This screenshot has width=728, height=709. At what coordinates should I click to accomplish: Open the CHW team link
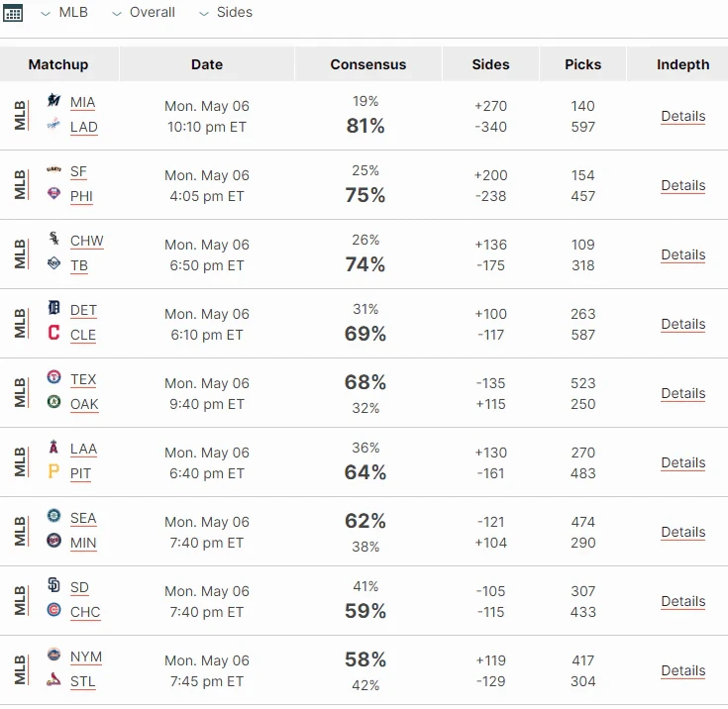tap(87, 241)
